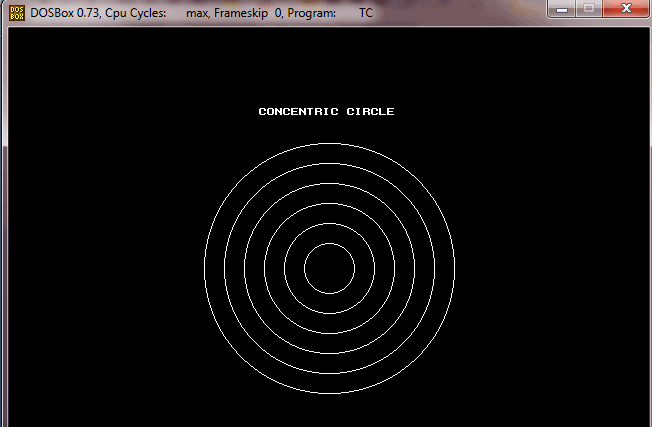Close the DOSBox window
Image resolution: width=652 pixels, height=427 pixels.
625,9
